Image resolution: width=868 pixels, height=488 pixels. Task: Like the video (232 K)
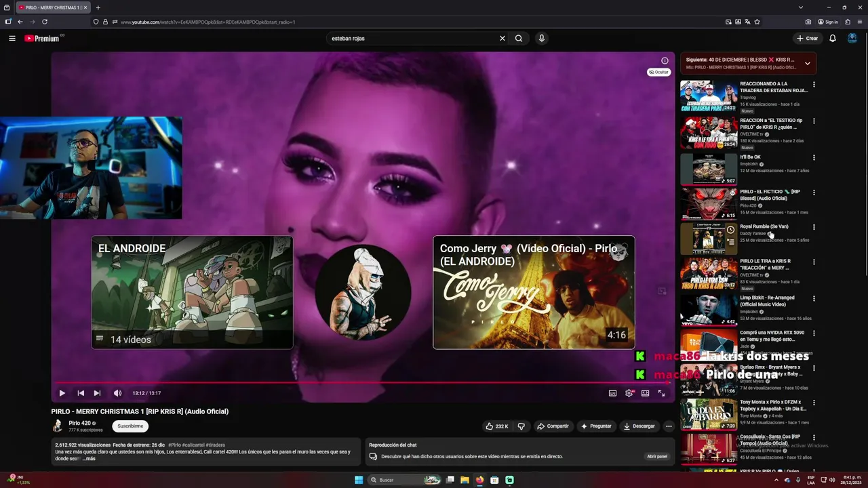[x=496, y=426]
